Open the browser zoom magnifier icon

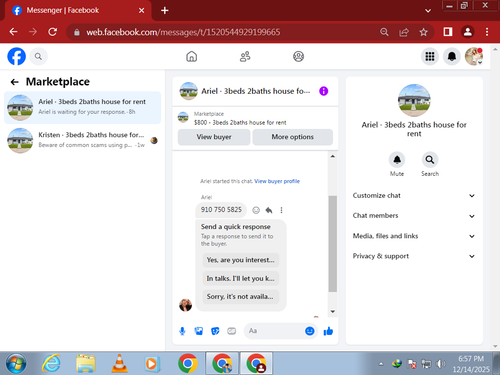[x=384, y=32]
